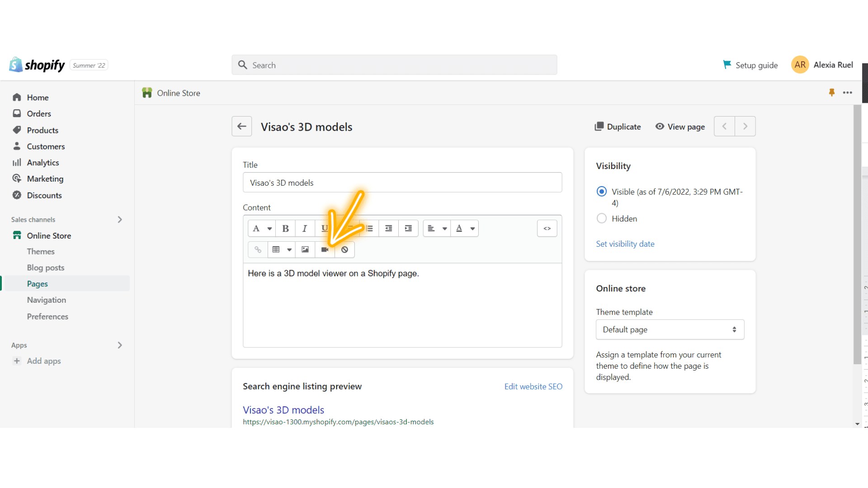Go to previous page with left chevron
The width and height of the screenshot is (868, 488).
724,127
